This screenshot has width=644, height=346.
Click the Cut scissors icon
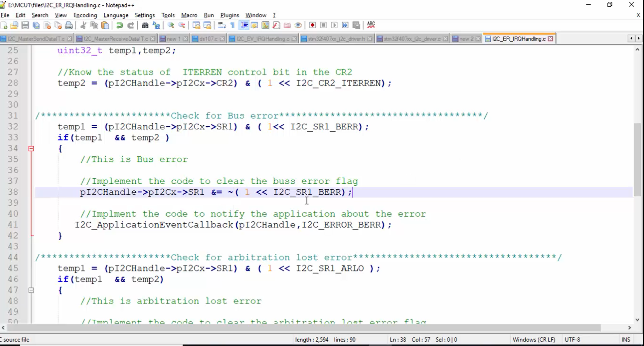83,25
